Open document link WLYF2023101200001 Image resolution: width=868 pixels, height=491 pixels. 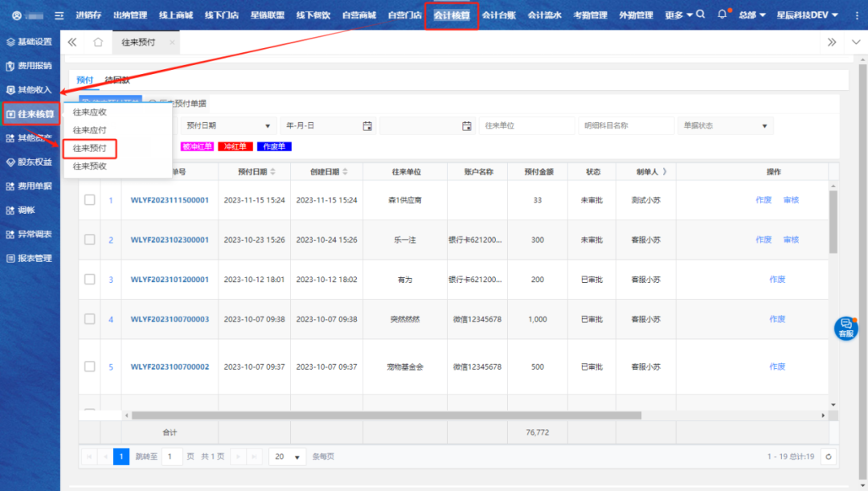click(170, 280)
